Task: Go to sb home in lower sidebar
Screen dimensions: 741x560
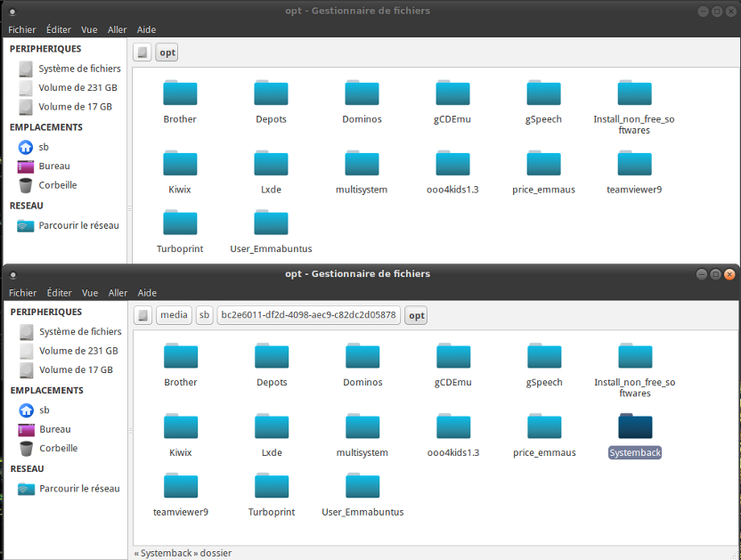Action: [34, 410]
